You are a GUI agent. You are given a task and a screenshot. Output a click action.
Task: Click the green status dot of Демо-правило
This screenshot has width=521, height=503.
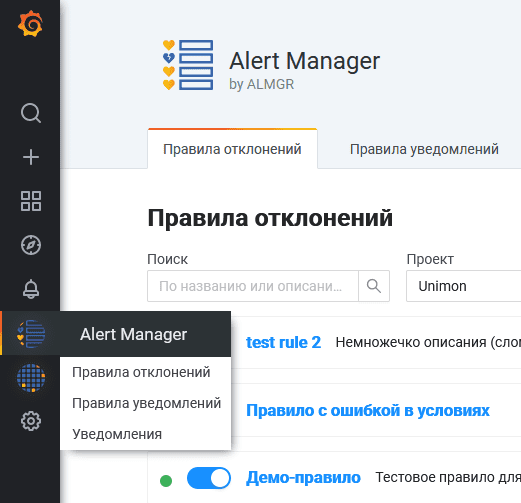pyautogui.click(x=166, y=481)
